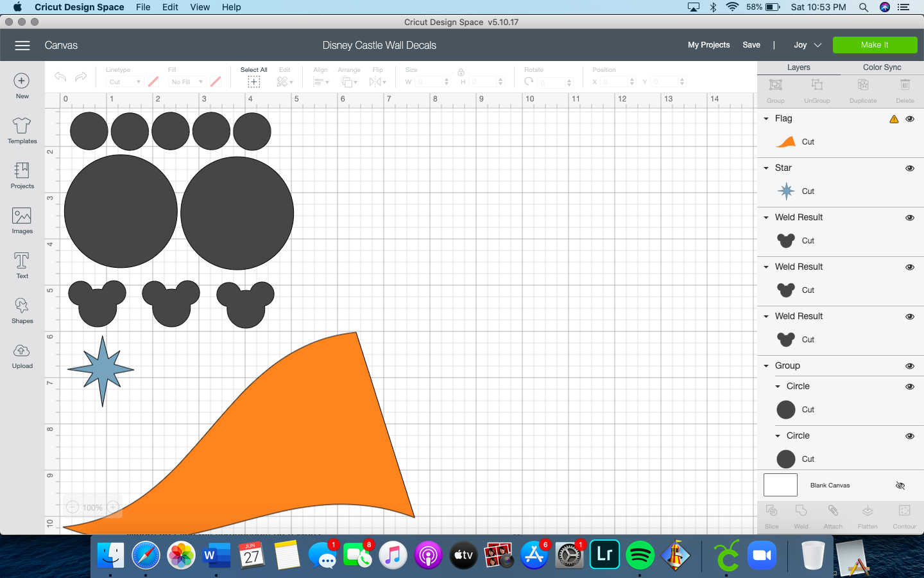Click the Make It button
Viewport: 924px width, 578px height.
pyautogui.click(x=875, y=45)
